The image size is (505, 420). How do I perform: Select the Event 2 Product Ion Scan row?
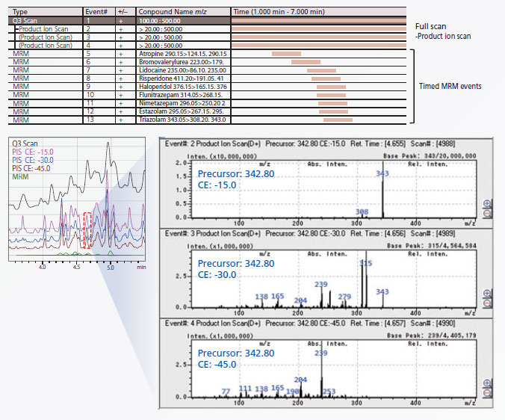[x=46, y=29]
